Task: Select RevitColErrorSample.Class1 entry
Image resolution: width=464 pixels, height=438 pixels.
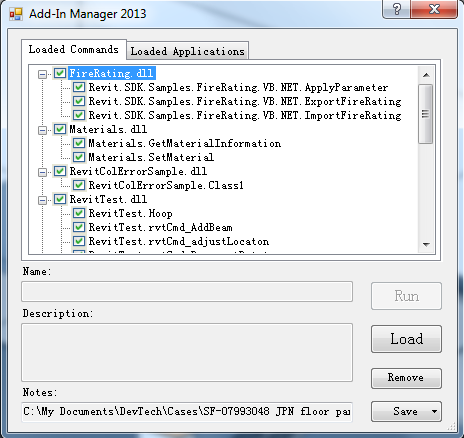Action: click(x=166, y=185)
